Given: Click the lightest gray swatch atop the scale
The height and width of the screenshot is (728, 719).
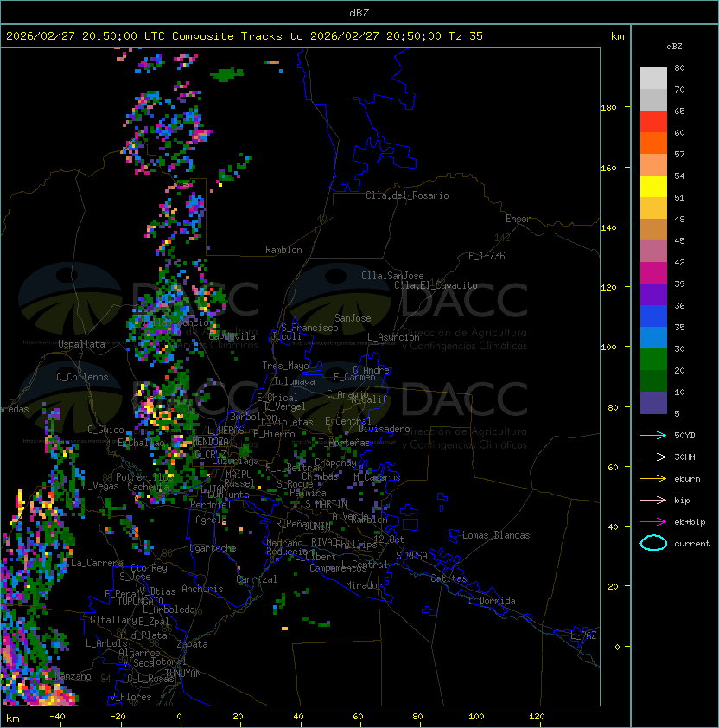Looking at the screenshot, I should [653, 79].
